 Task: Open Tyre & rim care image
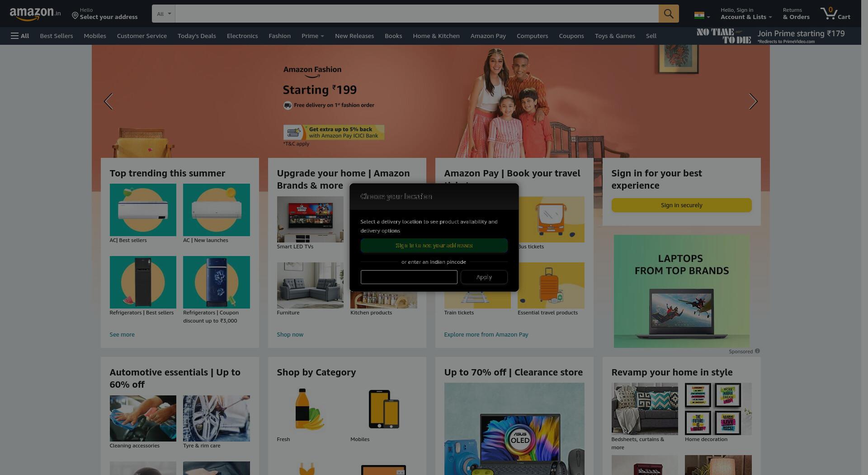click(x=217, y=418)
